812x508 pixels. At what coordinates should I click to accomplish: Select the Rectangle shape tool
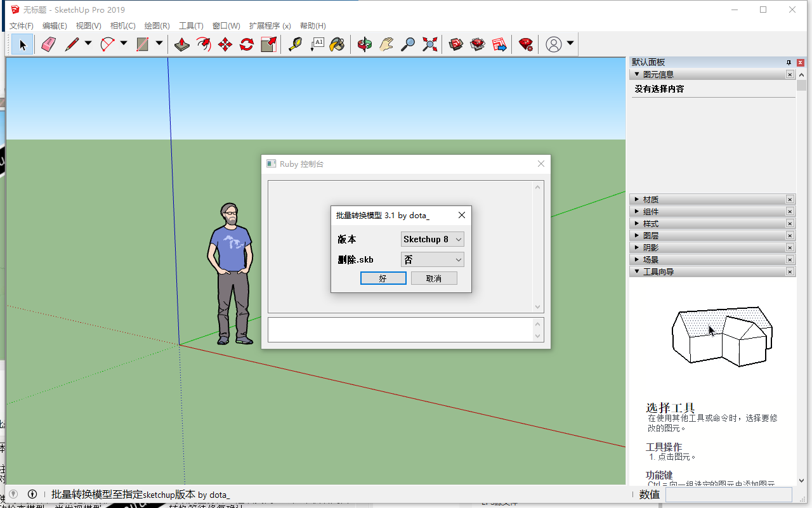(x=143, y=44)
